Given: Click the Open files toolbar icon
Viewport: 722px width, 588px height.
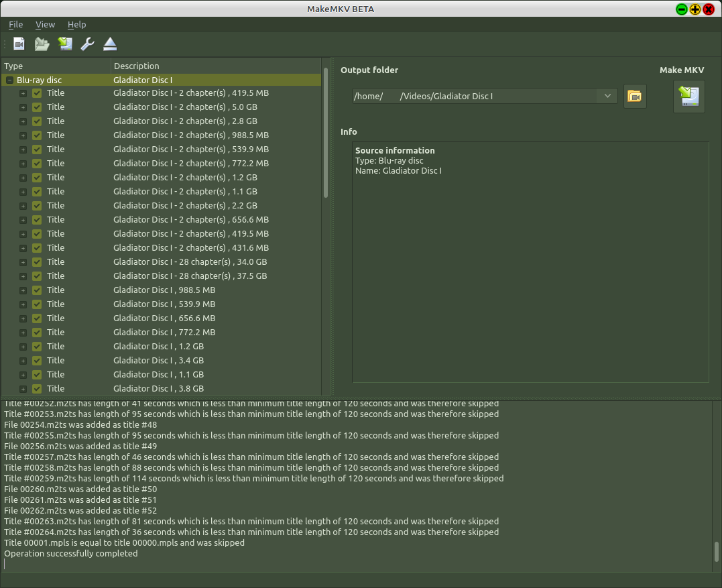Looking at the screenshot, I should coord(19,44).
